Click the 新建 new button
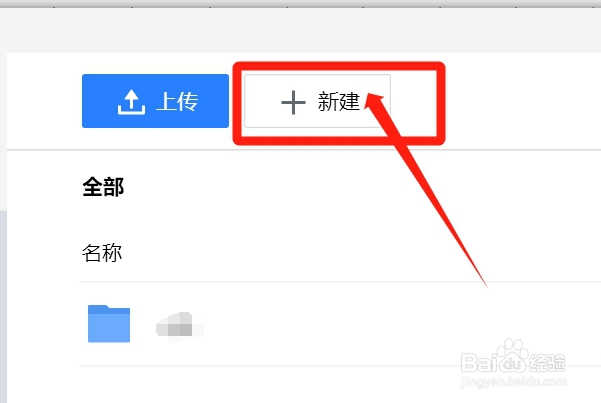Image resolution: width=601 pixels, height=403 pixels. tap(317, 101)
